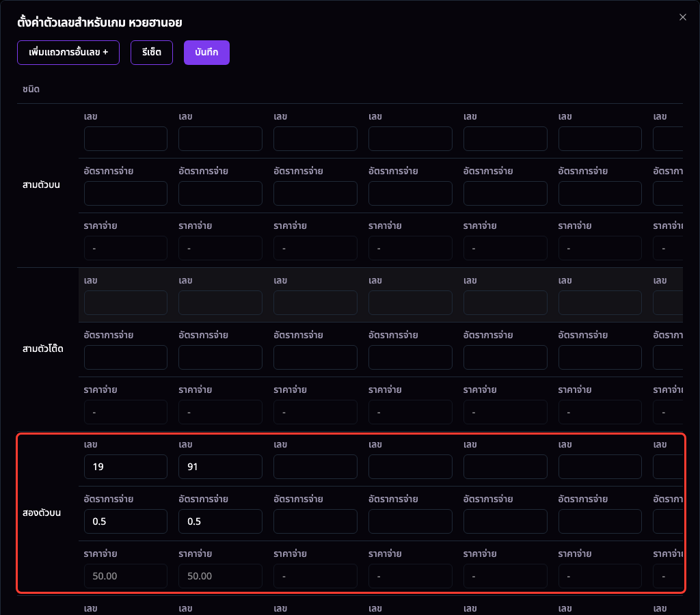Select fifth อัตราการจ่าย field in สามตัวโต๊ด section
This screenshot has width=700, height=615.
pos(505,357)
